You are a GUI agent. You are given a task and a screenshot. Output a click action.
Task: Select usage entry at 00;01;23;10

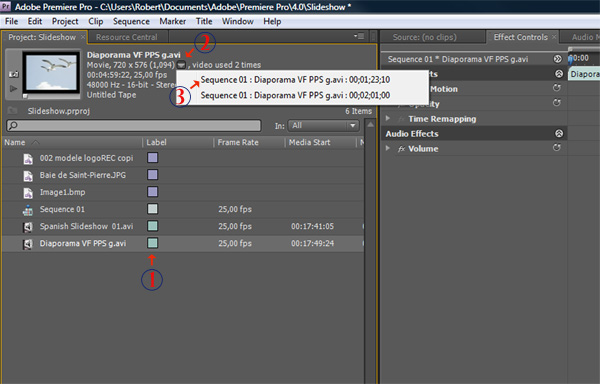tap(295, 80)
